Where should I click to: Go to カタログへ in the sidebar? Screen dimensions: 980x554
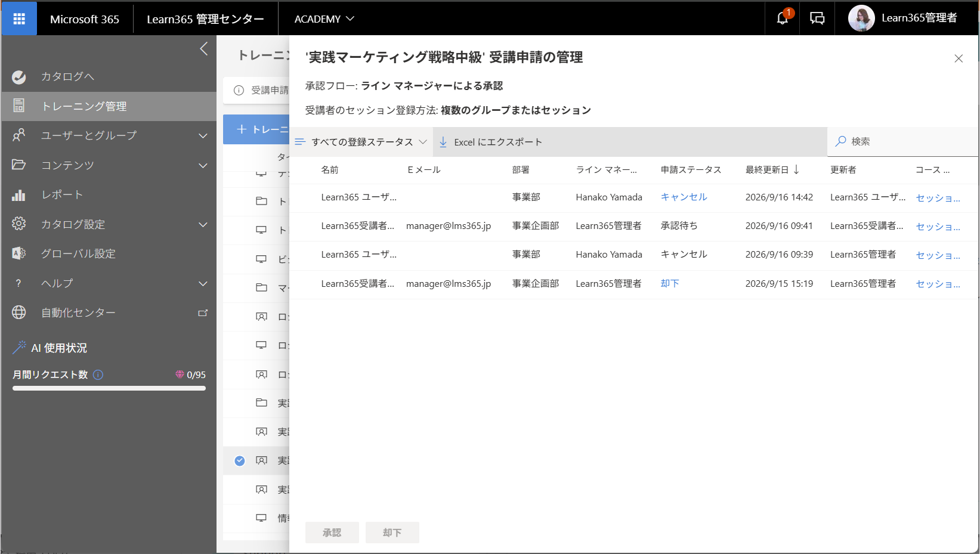(67, 76)
